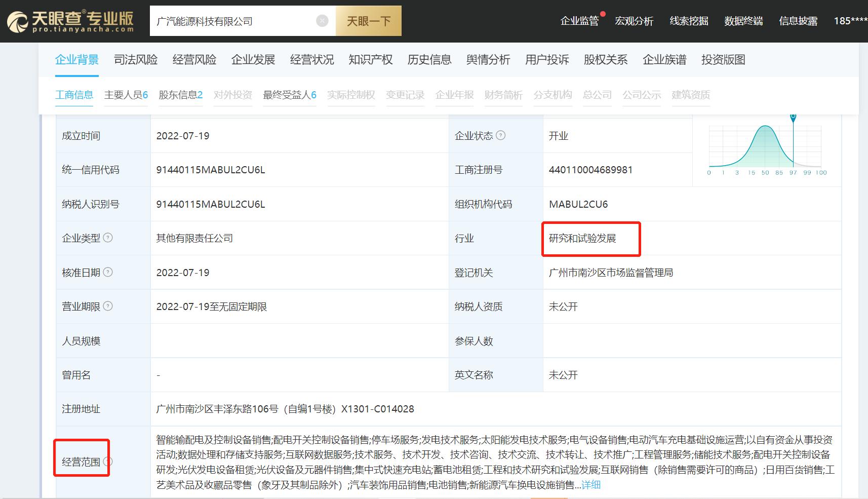Open the 详细 link in business scope

click(591, 485)
